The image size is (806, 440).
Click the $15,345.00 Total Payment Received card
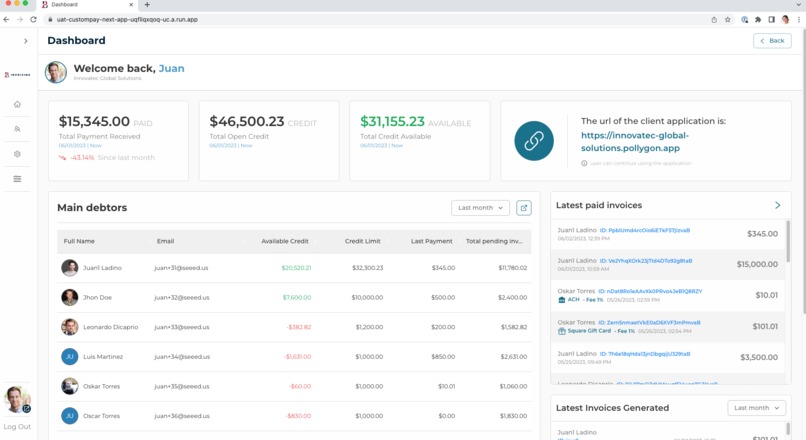point(118,140)
